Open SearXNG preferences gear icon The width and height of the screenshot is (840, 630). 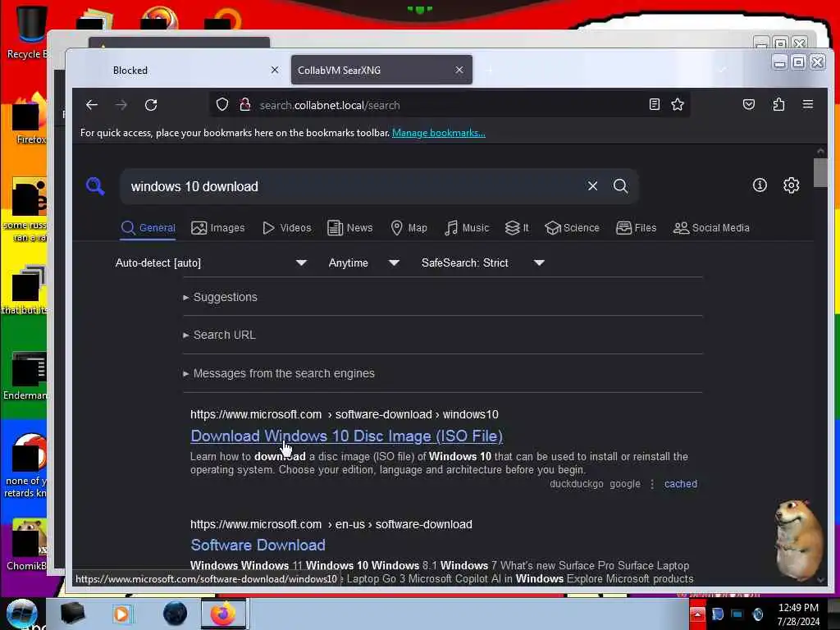pyautogui.click(x=792, y=185)
